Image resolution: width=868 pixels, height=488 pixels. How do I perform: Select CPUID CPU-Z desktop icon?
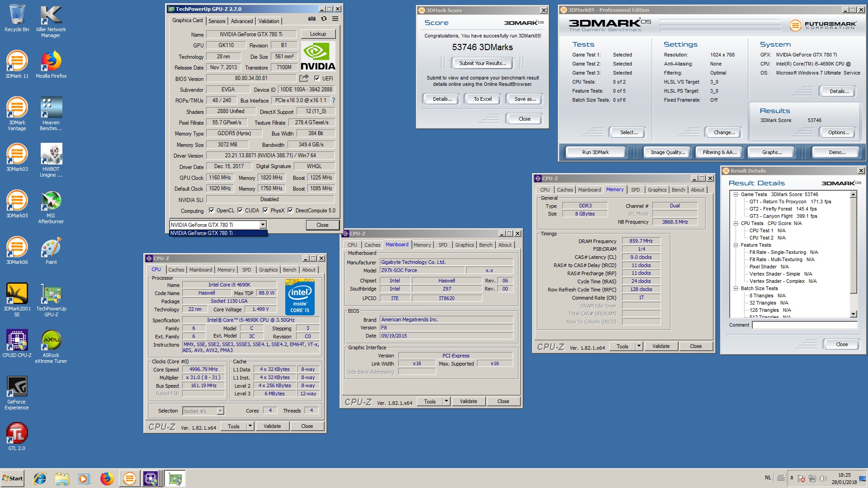pos(17,344)
